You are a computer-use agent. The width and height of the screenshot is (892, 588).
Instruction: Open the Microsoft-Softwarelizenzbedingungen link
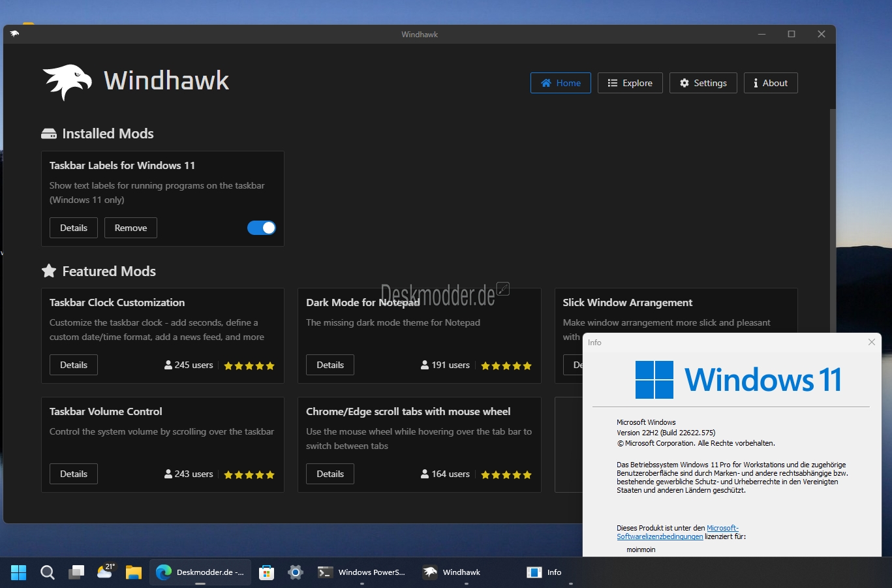pos(677,533)
